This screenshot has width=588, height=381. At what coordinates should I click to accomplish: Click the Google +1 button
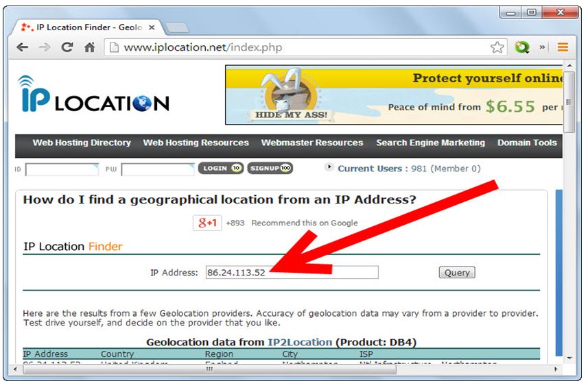[x=207, y=223]
